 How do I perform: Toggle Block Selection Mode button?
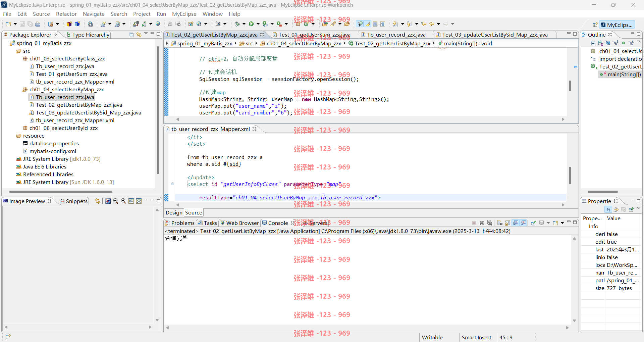click(375, 24)
